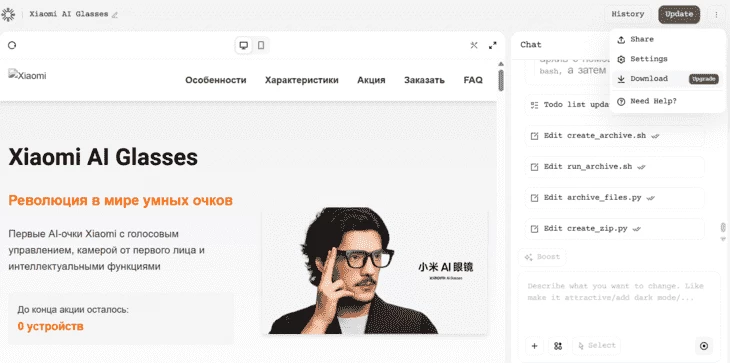Screen dimensions: 730x363
Task: Click the plus attach icon in chat
Action: tap(534, 346)
